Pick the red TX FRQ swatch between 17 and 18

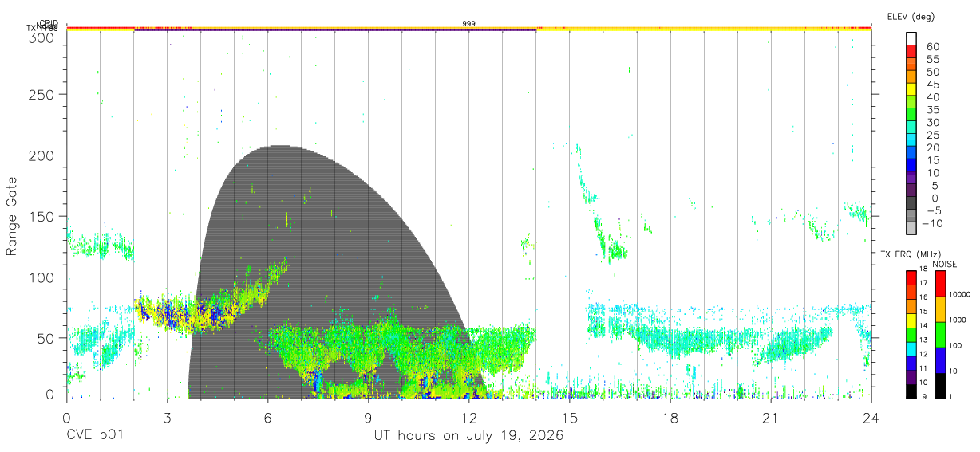(911, 277)
